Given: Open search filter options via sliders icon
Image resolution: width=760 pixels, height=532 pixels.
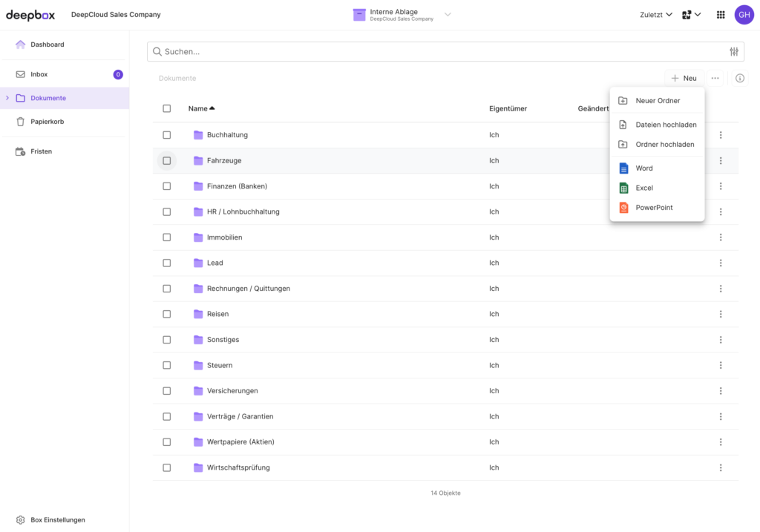Looking at the screenshot, I should pos(734,51).
